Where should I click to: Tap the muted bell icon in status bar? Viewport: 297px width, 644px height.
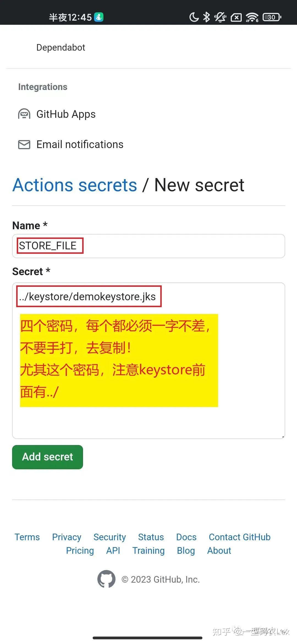[220, 17]
